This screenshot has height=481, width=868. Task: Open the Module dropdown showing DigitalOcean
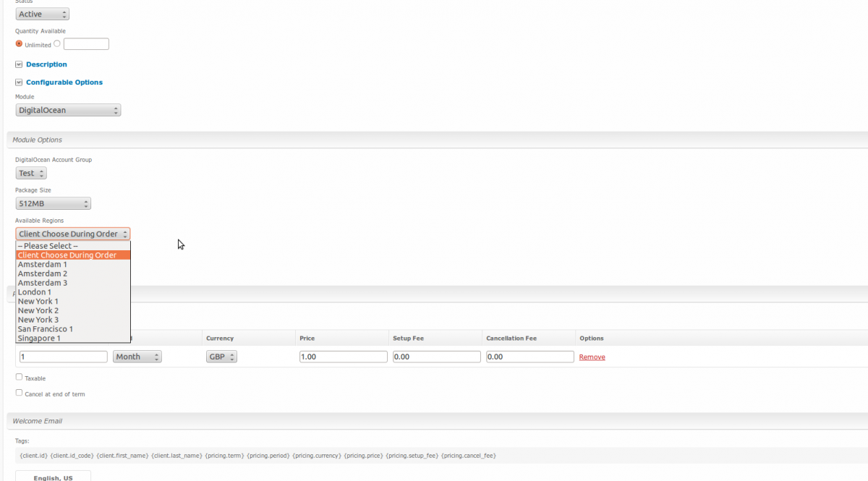68,110
